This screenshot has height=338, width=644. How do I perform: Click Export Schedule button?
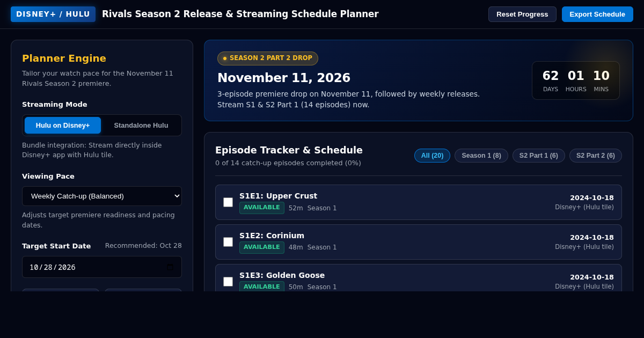(597, 14)
